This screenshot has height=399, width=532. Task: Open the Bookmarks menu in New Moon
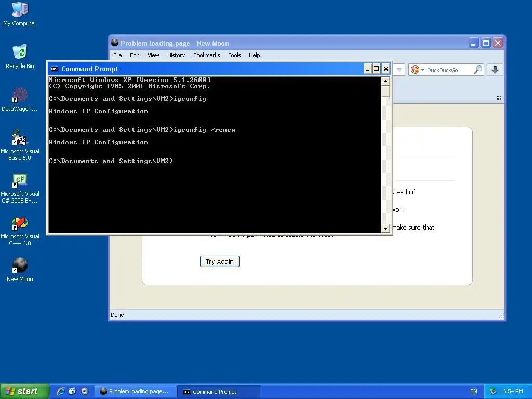[207, 55]
